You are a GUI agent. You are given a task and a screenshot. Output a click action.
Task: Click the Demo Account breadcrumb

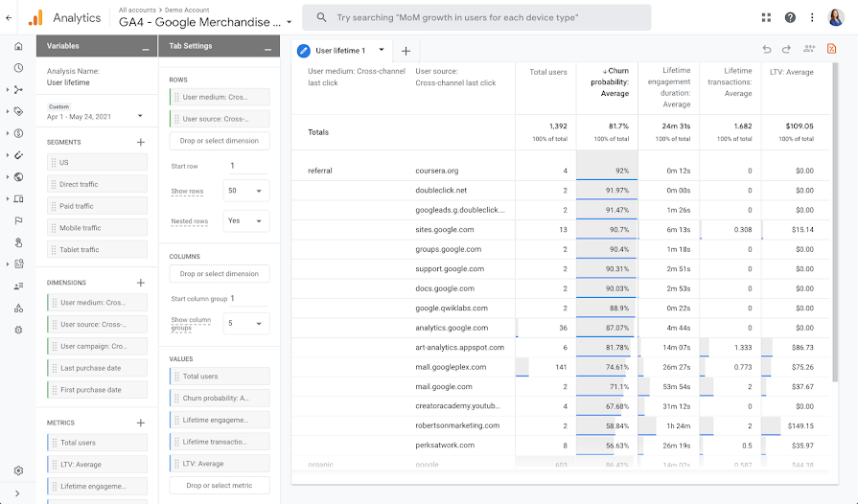coord(187,10)
